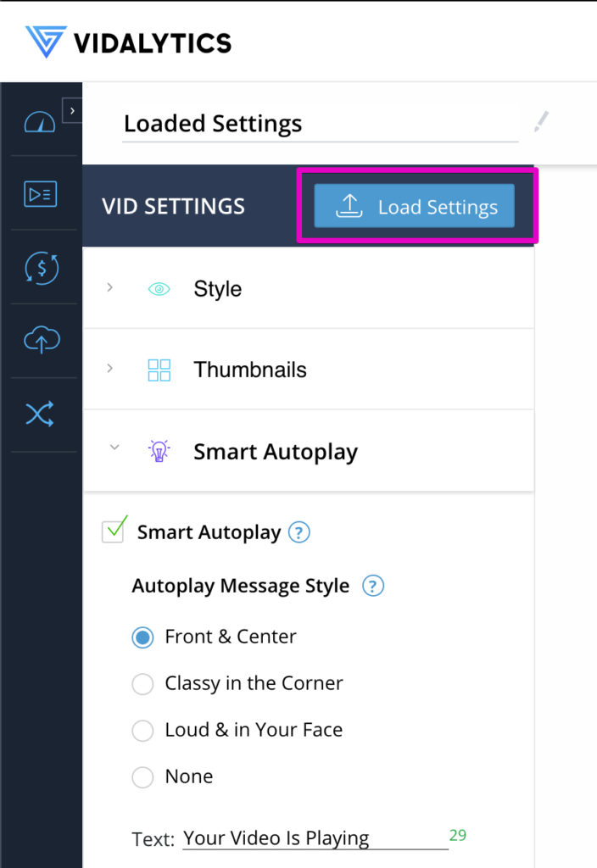597x868 pixels.
Task: Select the None message style option
Action: [x=142, y=776]
